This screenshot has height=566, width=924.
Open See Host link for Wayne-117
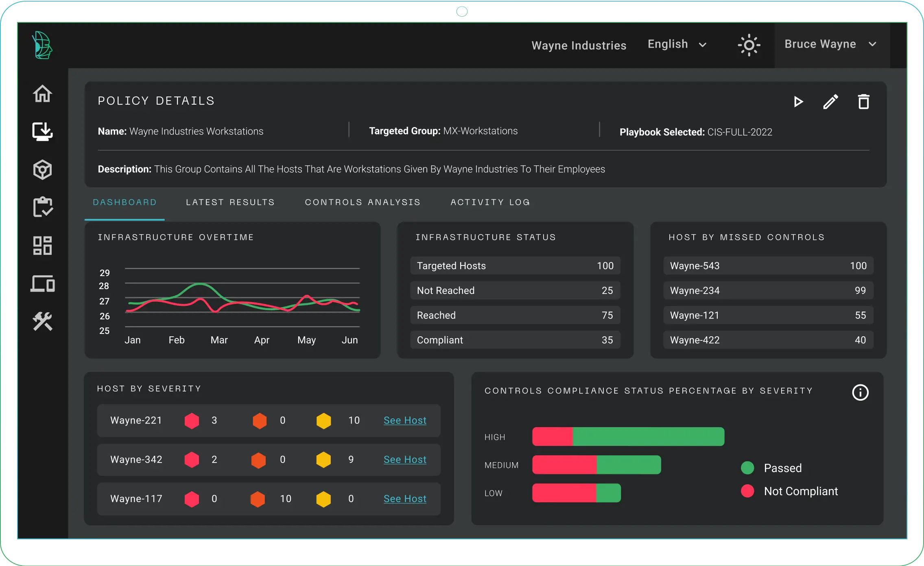click(x=405, y=498)
